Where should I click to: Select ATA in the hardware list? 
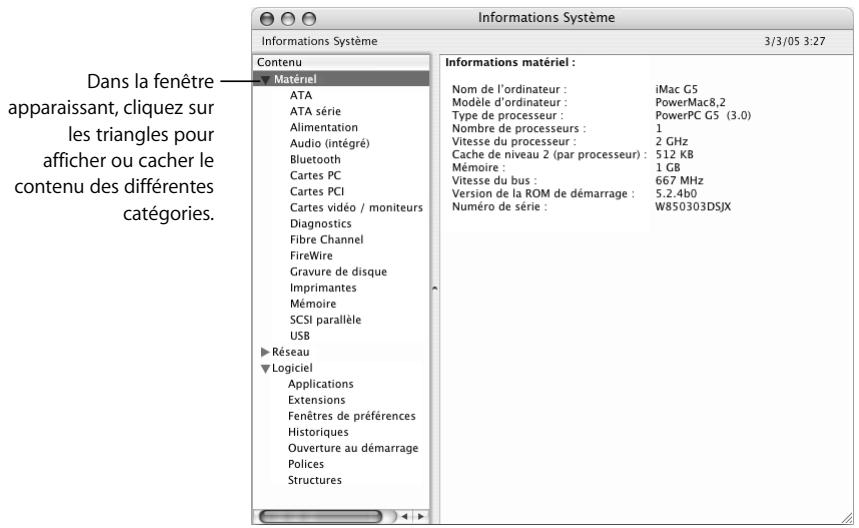tap(301, 95)
